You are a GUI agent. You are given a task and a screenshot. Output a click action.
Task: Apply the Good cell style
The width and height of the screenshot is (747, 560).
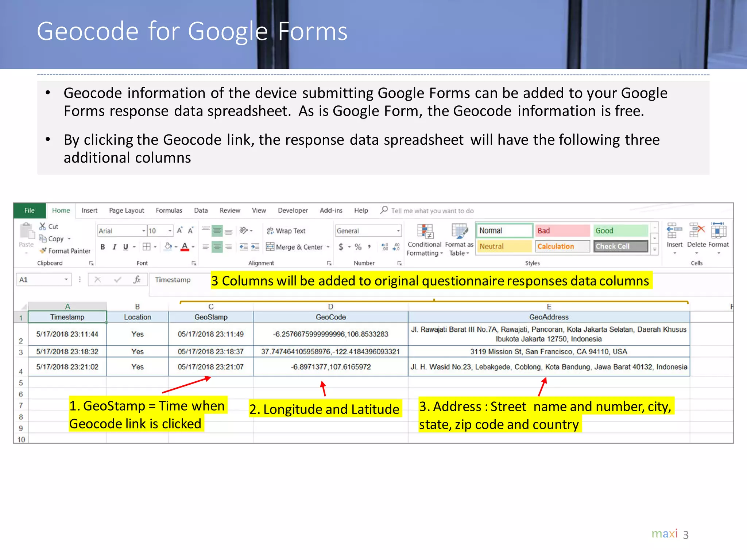click(620, 230)
